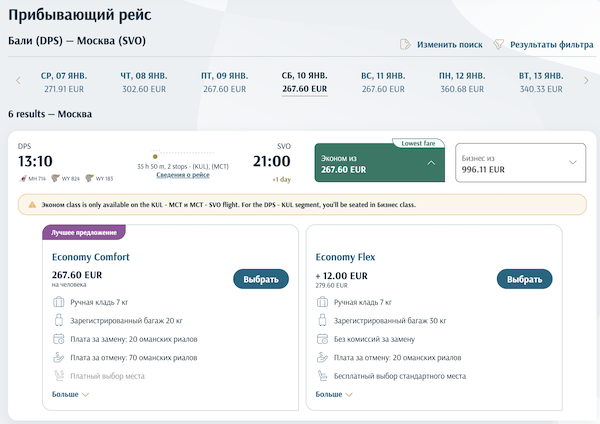The width and height of the screenshot is (600, 424).
Task: Click the Economy Comfort fare card title
Action: pos(91,257)
